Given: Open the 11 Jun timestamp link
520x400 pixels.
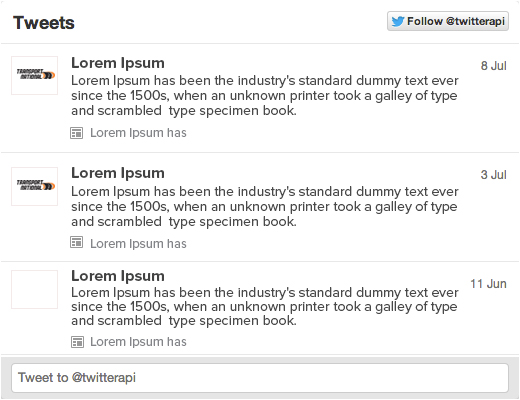Looking at the screenshot, I should [x=488, y=284].
